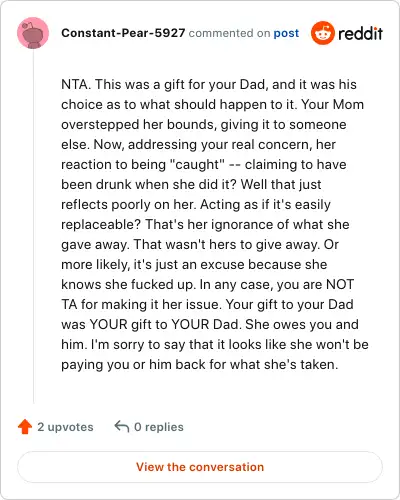Click the quoted word "caught" in comment
Image resolution: width=400 pixels, height=500 pixels.
197,164
